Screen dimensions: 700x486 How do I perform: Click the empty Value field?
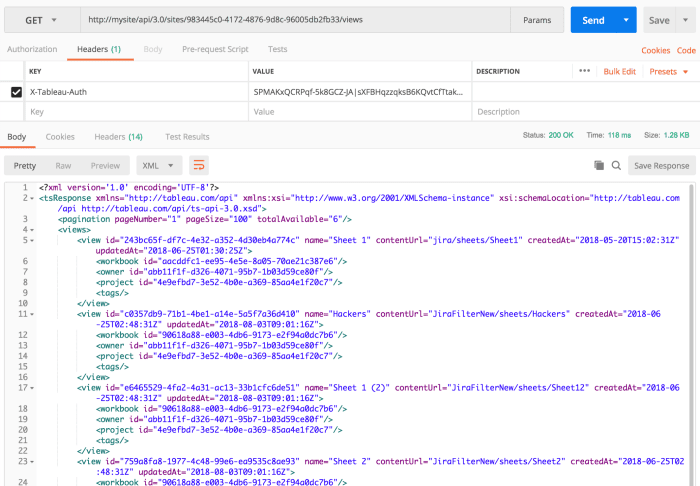[x=359, y=112]
